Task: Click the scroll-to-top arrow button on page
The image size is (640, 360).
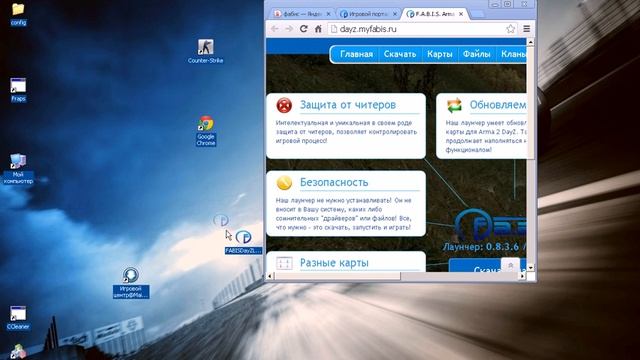Action: click(510, 265)
